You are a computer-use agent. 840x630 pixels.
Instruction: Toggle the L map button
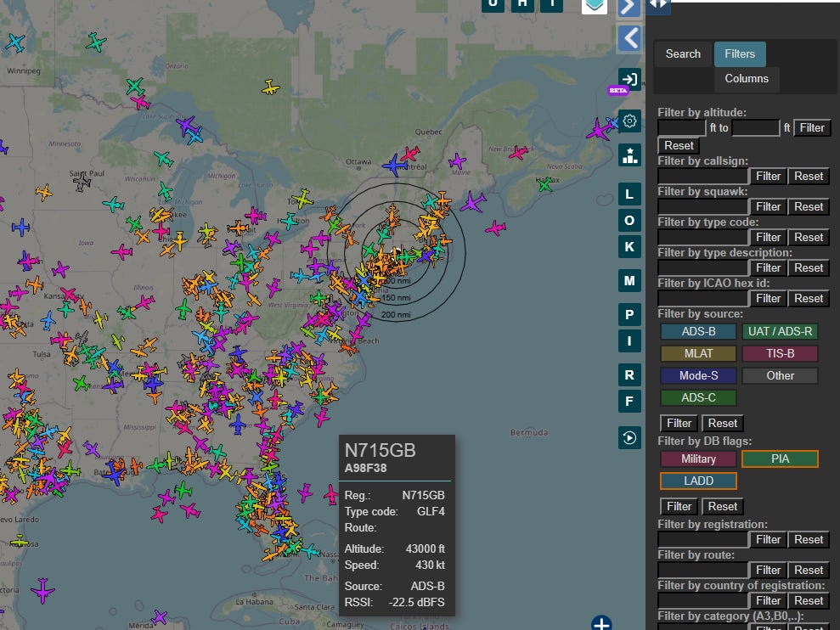(629, 194)
